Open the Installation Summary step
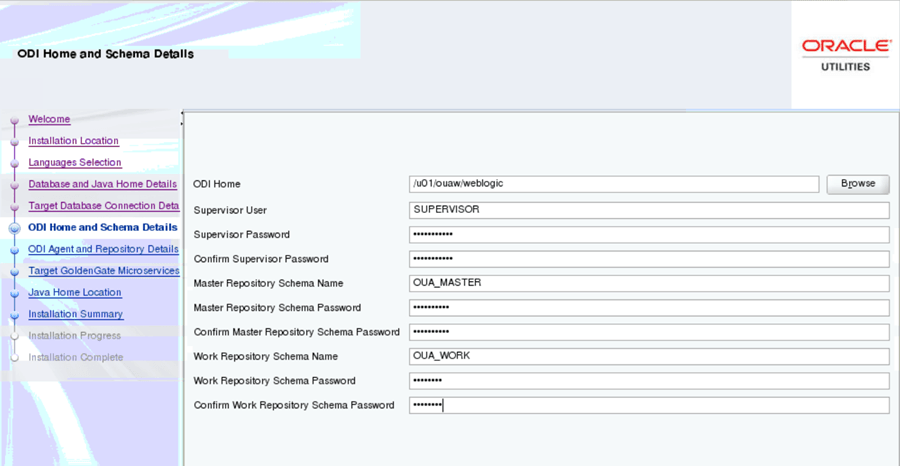900x466 pixels. (76, 314)
